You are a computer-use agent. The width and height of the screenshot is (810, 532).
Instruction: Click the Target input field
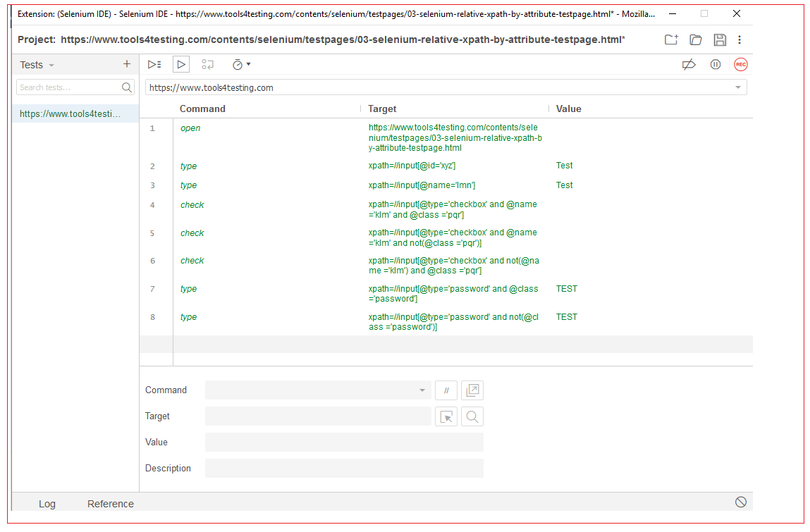[318, 416]
